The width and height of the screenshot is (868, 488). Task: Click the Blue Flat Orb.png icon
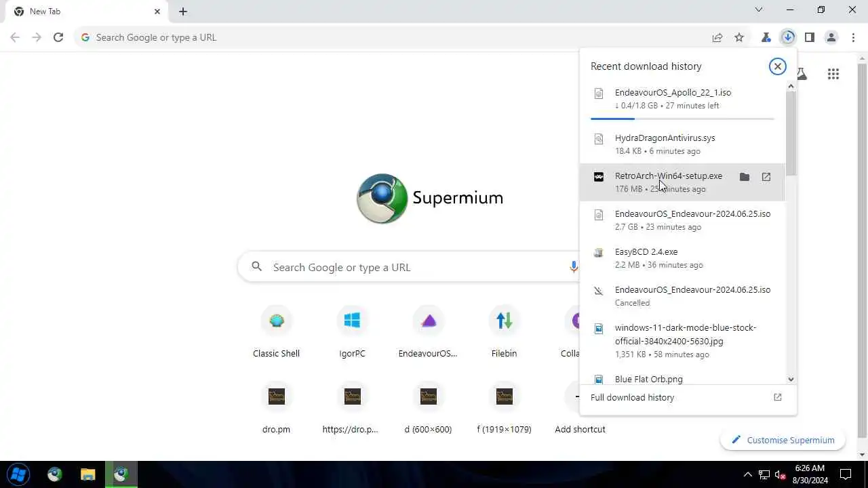coord(598,380)
